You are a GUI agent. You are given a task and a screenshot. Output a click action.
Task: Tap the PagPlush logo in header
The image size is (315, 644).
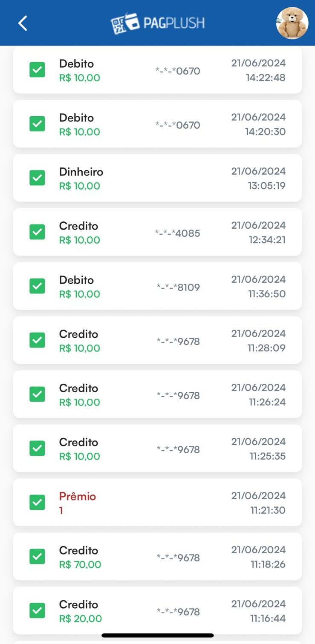tap(158, 23)
